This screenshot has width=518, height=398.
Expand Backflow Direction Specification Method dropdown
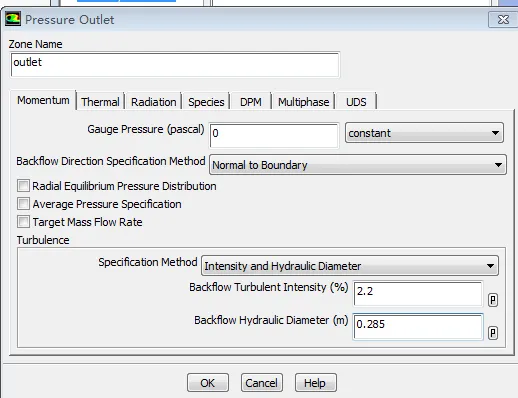(358, 165)
